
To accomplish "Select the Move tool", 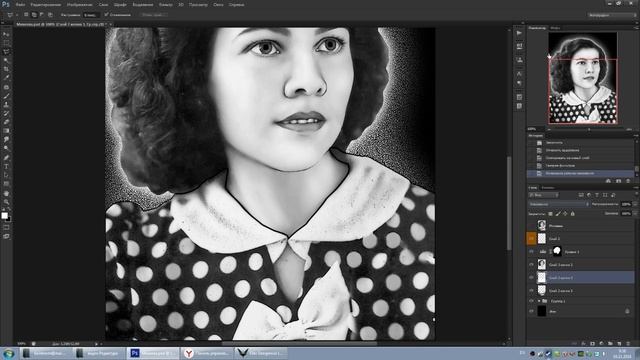I will click(x=6, y=34).
